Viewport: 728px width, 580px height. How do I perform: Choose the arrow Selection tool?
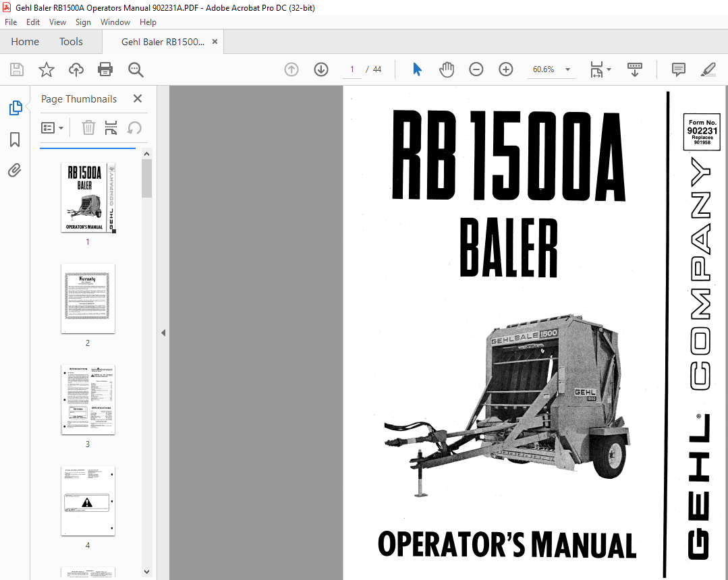(x=417, y=69)
